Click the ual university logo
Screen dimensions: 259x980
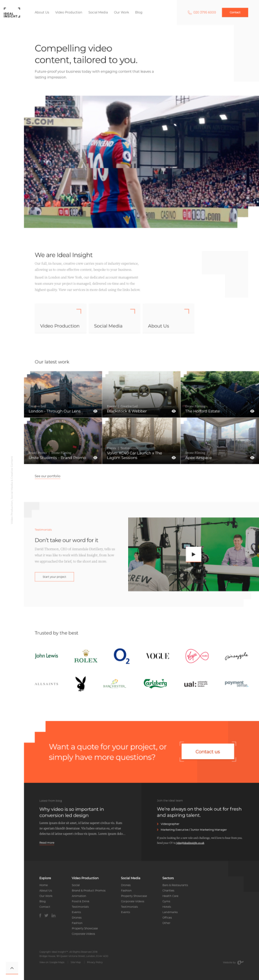(196, 684)
